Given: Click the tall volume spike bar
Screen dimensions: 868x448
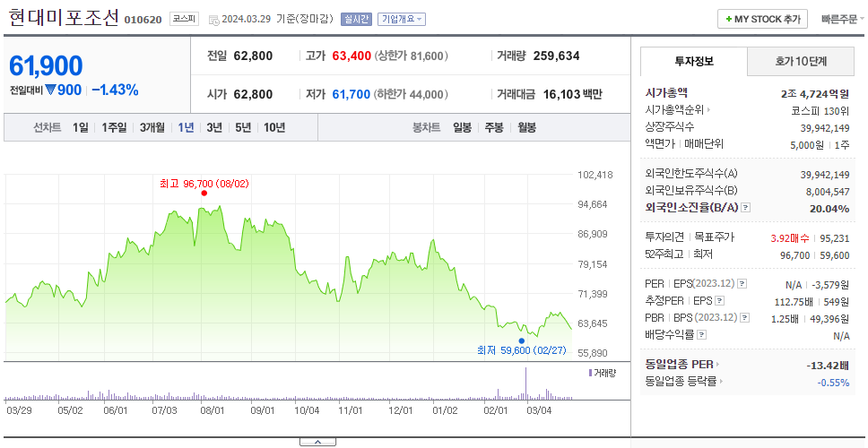Looking at the screenshot, I should (x=525, y=383).
